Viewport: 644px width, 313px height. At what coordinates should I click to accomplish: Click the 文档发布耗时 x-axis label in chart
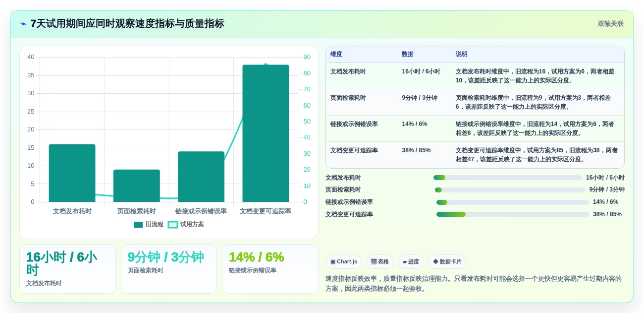(72, 211)
